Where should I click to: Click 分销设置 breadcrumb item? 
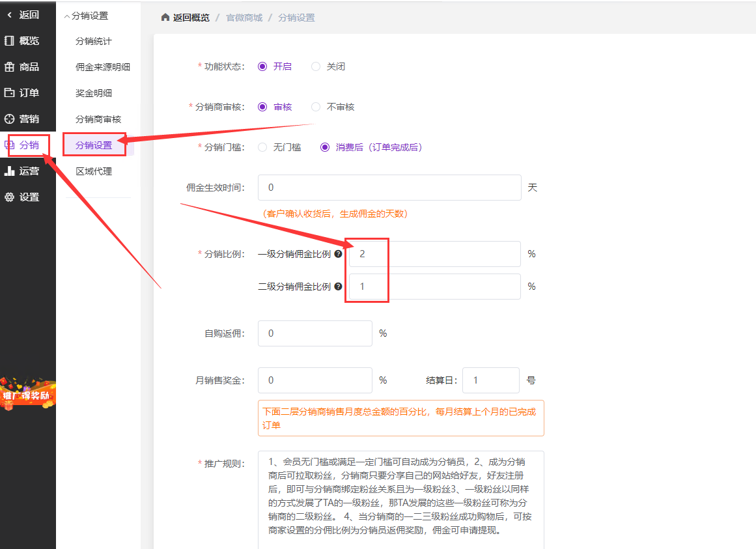pyautogui.click(x=296, y=18)
